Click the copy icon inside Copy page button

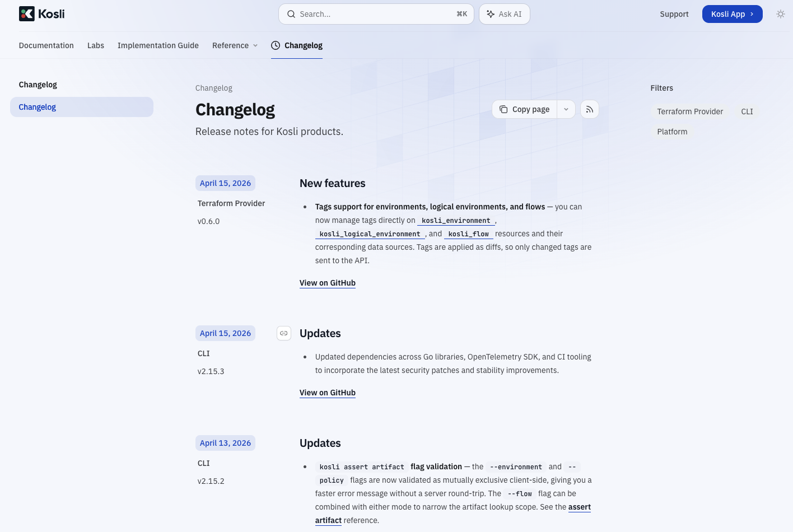(503, 109)
